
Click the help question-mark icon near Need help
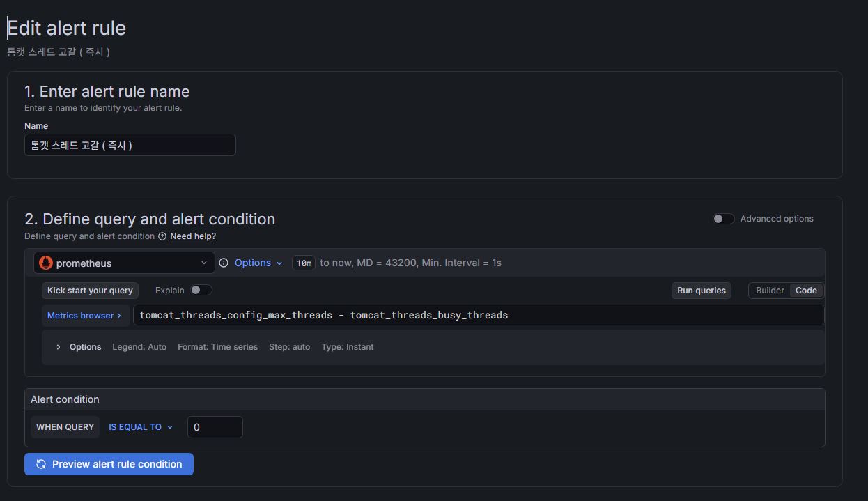(x=162, y=236)
